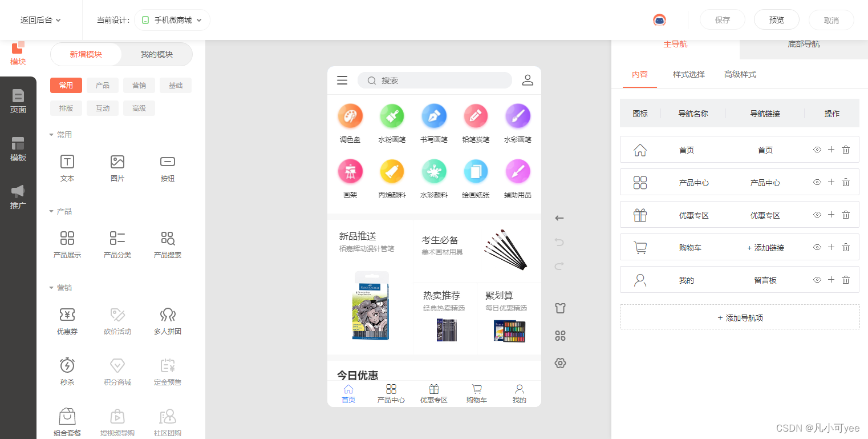Click 添加链接 in 购物车 row
Screen dimensions: 868x439
click(x=765, y=248)
